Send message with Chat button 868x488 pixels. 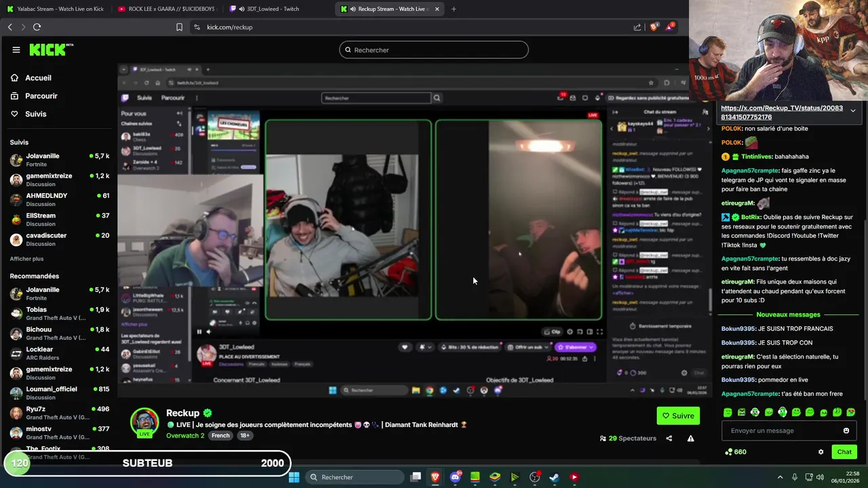pyautogui.click(x=844, y=452)
